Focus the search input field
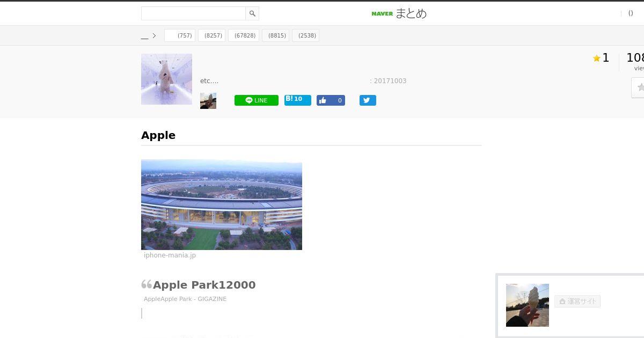 coord(193,13)
